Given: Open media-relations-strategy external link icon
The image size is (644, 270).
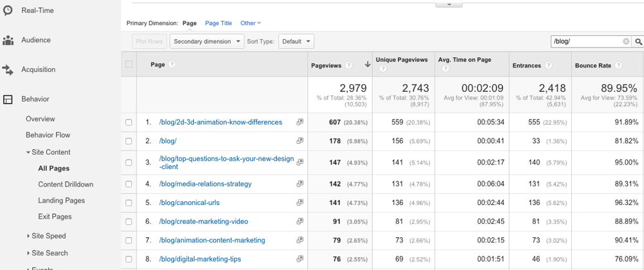Looking at the screenshot, I should tap(300, 184).
